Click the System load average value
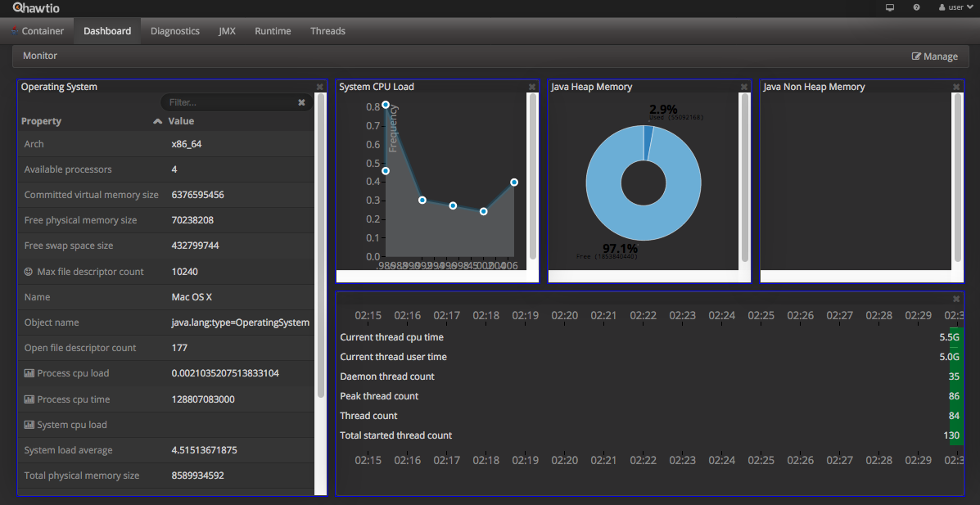 pos(204,450)
